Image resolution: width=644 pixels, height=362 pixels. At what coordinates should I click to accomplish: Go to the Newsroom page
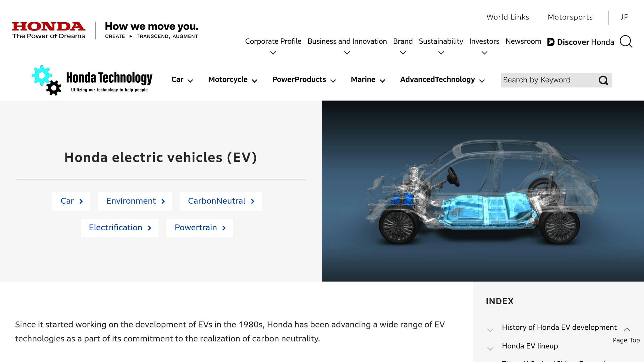[x=523, y=41]
